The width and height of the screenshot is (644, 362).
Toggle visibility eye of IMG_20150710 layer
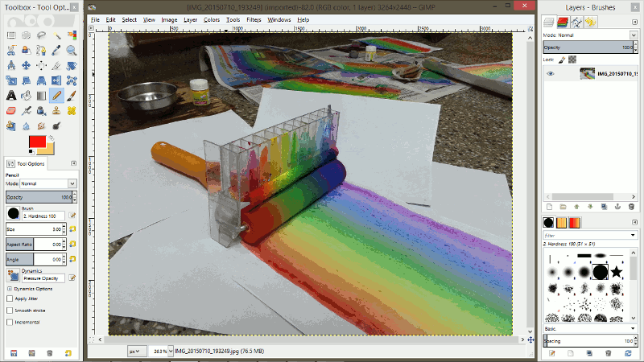551,73
